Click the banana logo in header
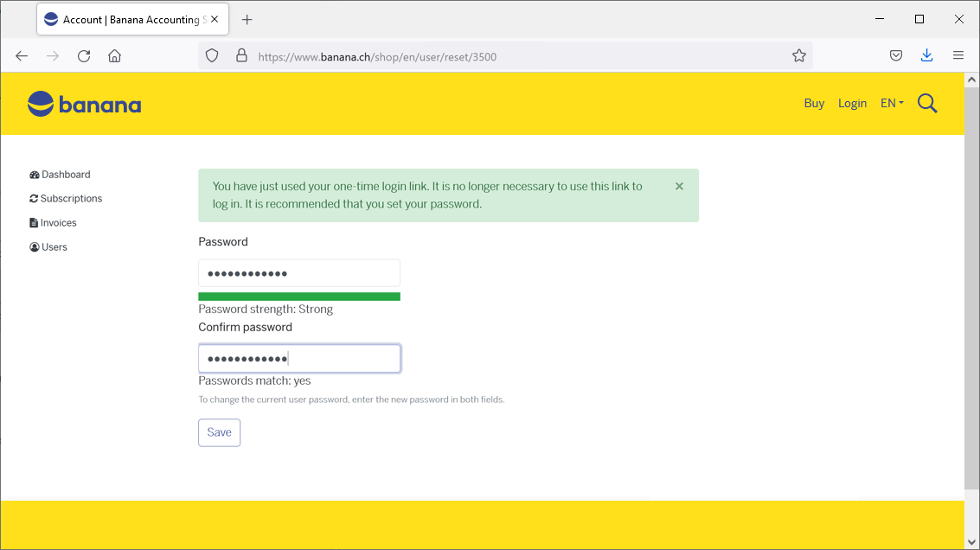This screenshot has width=980, height=550. point(84,105)
